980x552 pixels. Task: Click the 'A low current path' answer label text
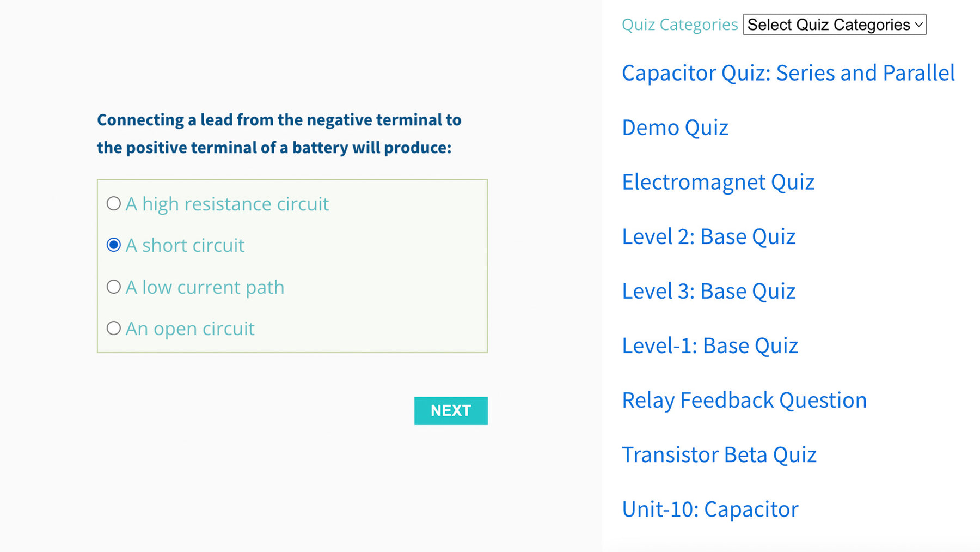(205, 287)
